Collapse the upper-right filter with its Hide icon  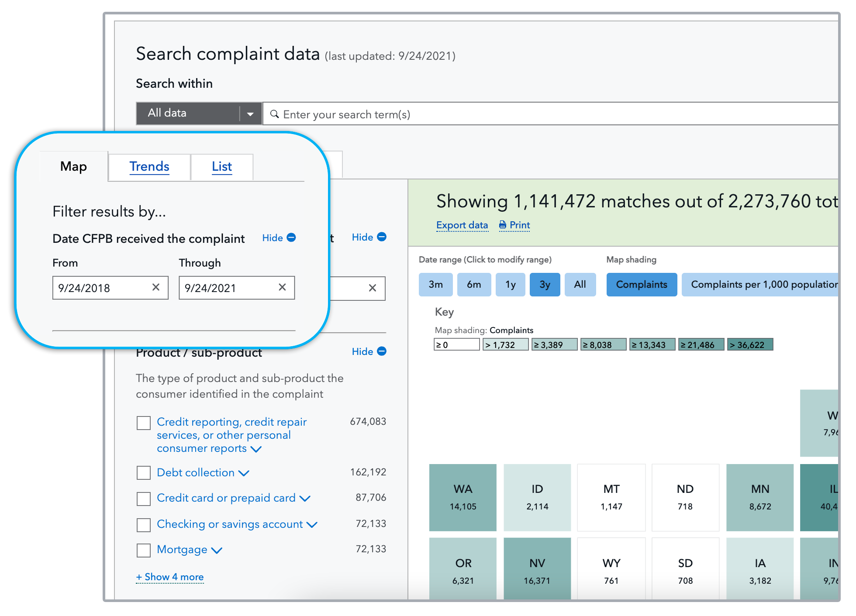point(382,237)
